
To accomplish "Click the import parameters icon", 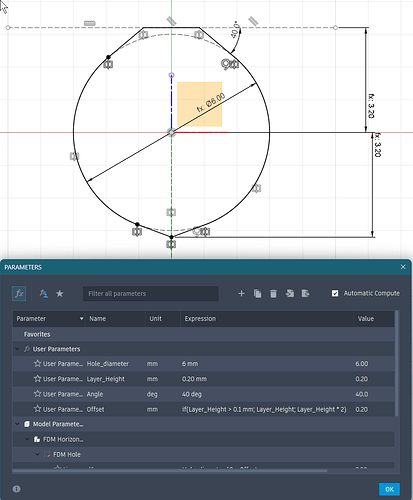I will coord(290,293).
